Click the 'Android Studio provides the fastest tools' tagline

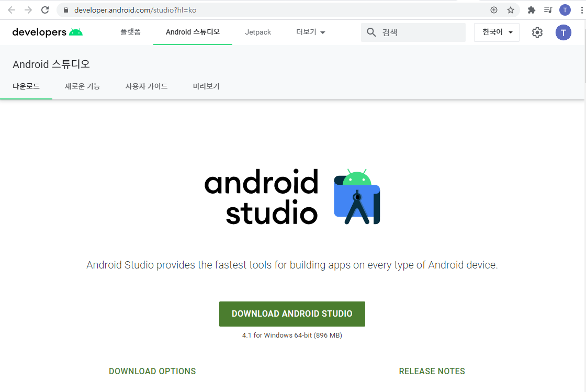coord(292,265)
